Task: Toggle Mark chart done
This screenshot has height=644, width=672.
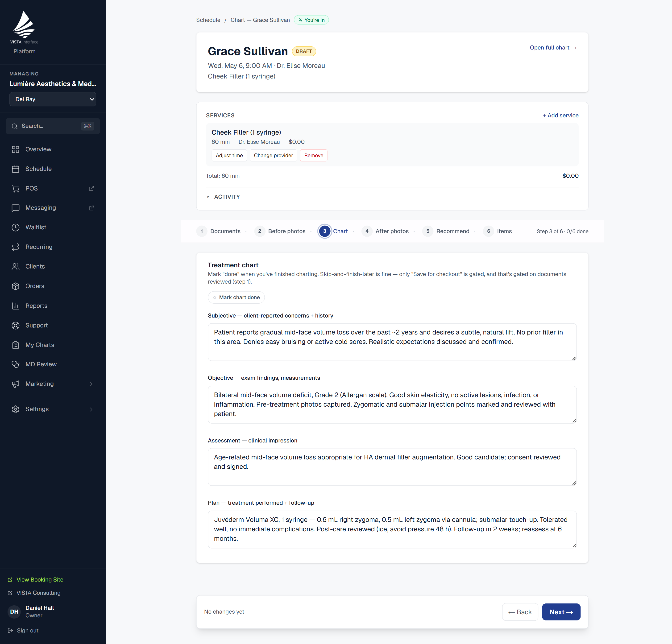Action: pos(236,297)
